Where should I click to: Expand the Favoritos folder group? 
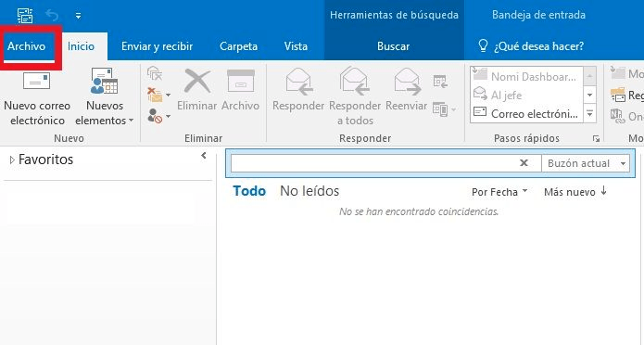pyautogui.click(x=12, y=160)
